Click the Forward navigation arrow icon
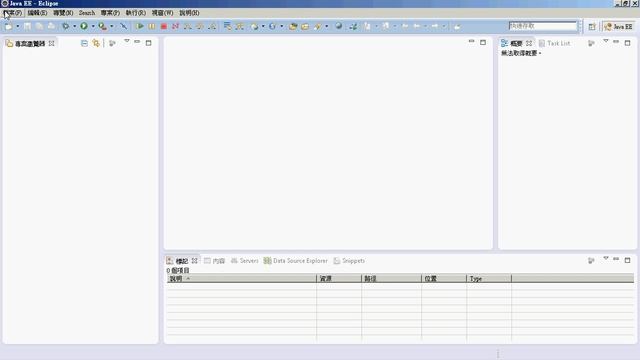This screenshot has height=360, width=640. (435, 27)
